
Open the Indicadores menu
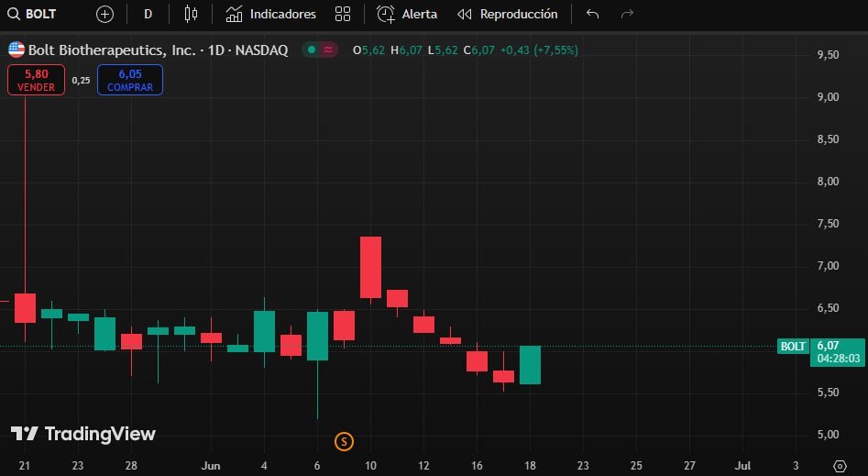tap(270, 14)
